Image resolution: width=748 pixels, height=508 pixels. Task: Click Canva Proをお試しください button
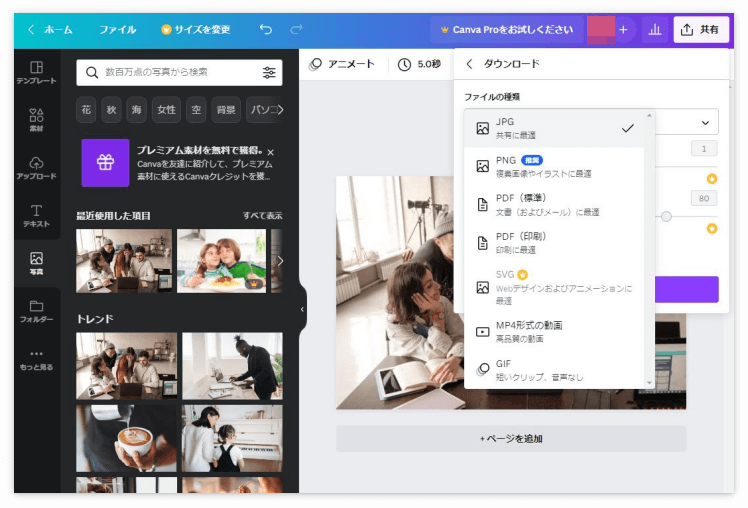click(507, 30)
